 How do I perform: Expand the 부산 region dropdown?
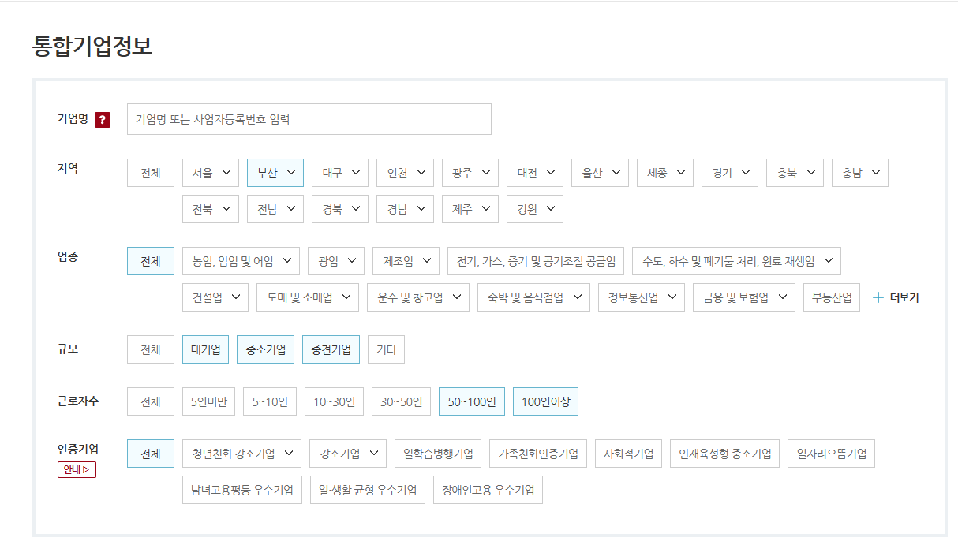coord(275,173)
